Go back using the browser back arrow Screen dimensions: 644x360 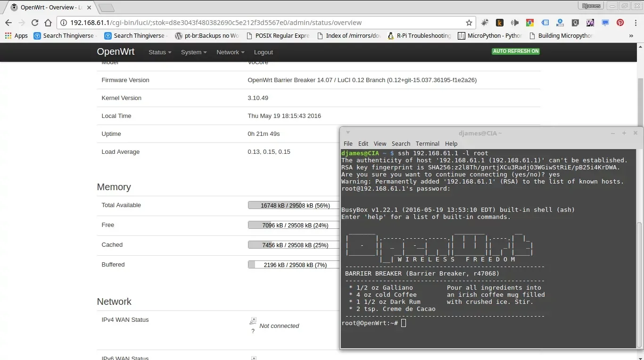click(8, 23)
